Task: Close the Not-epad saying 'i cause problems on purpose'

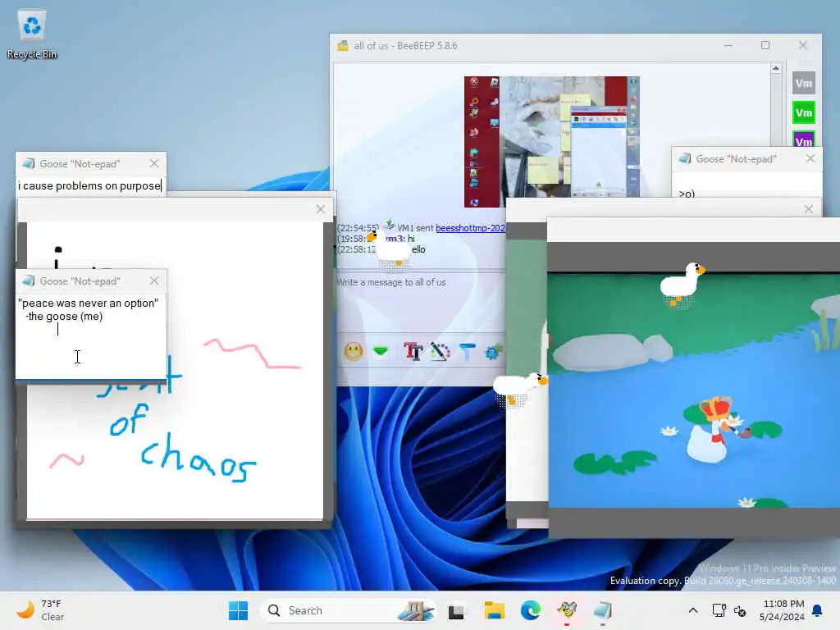Action: [x=154, y=163]
